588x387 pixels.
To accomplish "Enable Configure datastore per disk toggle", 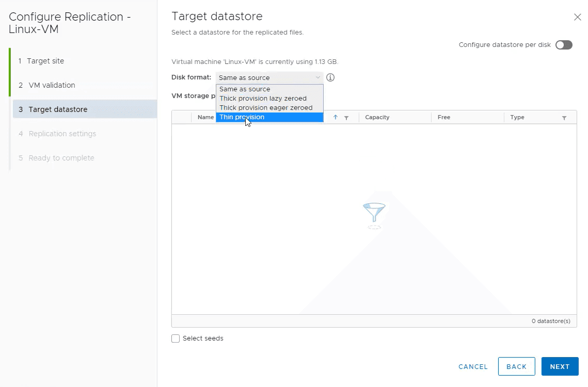I will tap(564, 45).
